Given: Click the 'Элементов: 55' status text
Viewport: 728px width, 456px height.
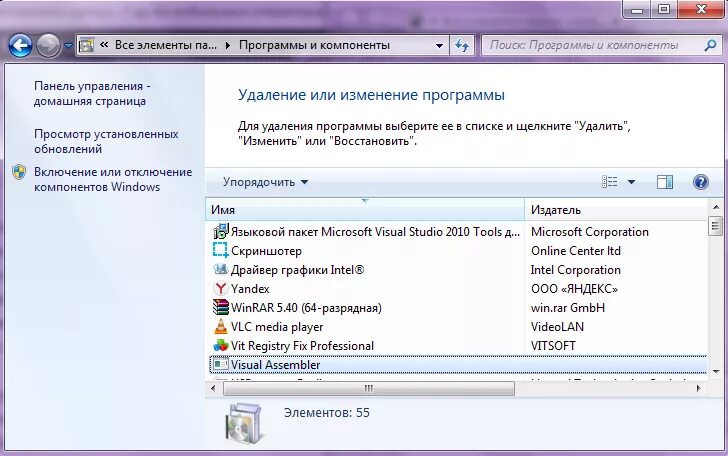Looking at the screenshot, I should [326, 412].
